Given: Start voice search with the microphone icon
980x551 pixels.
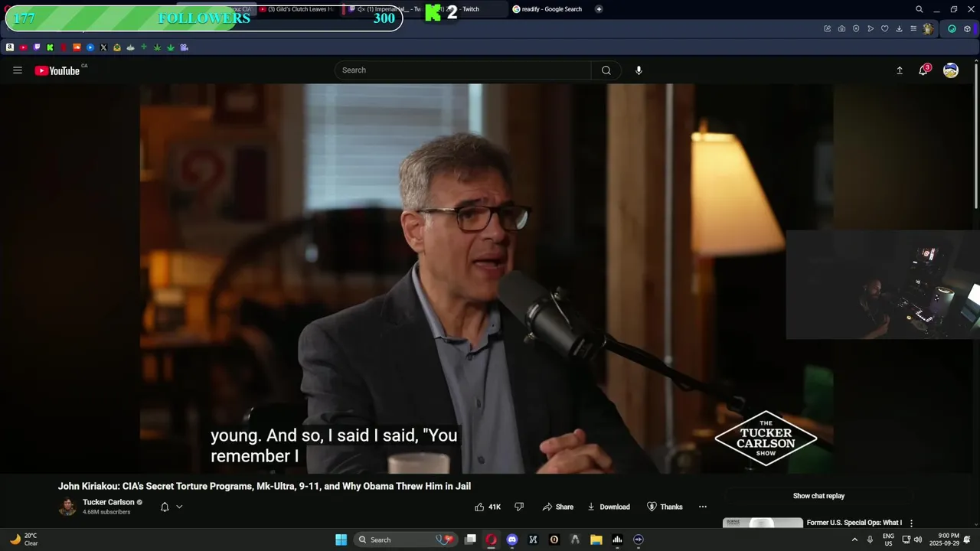Looking at the screenshot, I should click(x=639, y=70).
